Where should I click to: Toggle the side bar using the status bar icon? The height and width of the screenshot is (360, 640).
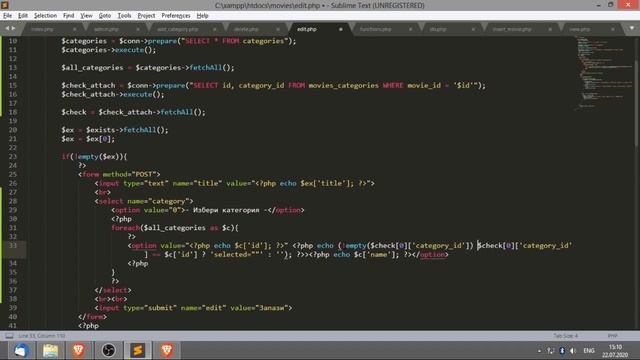[x=9, y=336]
